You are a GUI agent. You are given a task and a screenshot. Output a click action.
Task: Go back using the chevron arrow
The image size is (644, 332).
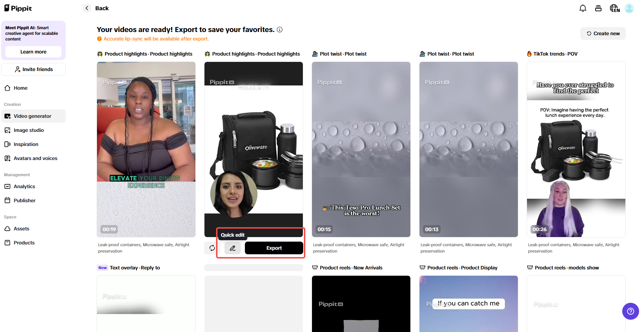point(87,8)
